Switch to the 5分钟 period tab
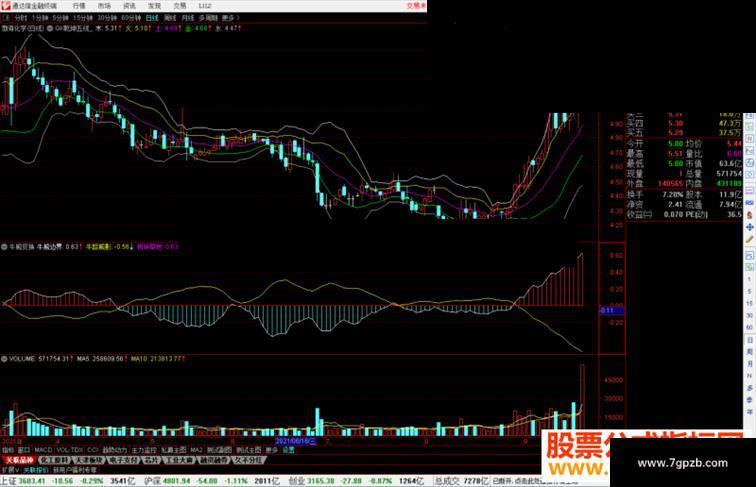 coord(61,18)
